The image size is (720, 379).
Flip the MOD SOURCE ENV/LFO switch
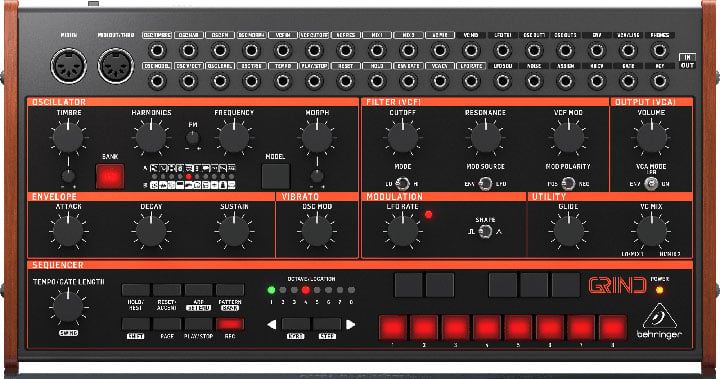tap(485, 184)
